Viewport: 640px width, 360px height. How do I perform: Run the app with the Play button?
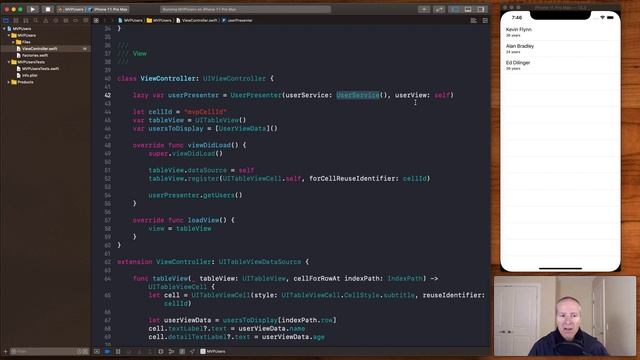[x=33, y=9]
